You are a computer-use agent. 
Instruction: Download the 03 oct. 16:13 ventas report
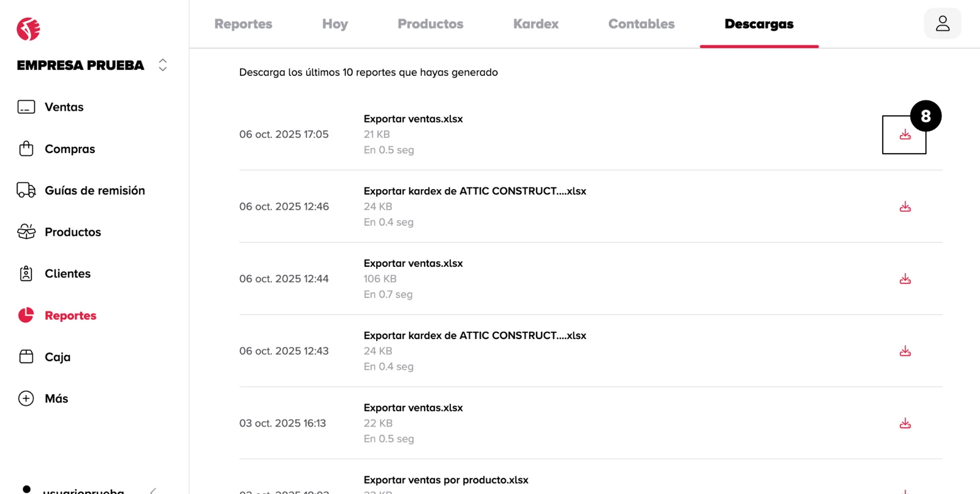(905, 424)
